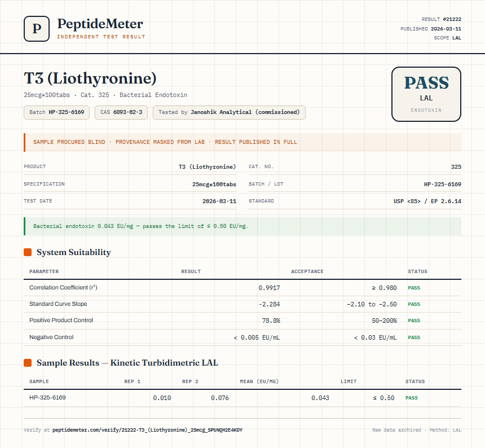This screenshot has height=448, width=485.
Task: Click the Positive Product Control row label
Action: pos(61,320)
